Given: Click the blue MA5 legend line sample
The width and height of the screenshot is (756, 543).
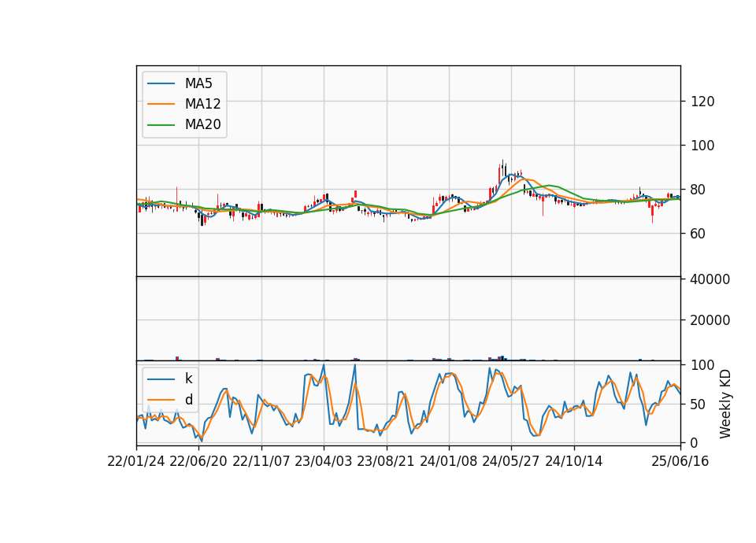Looking at the screenshot, I should click(161, 83).
